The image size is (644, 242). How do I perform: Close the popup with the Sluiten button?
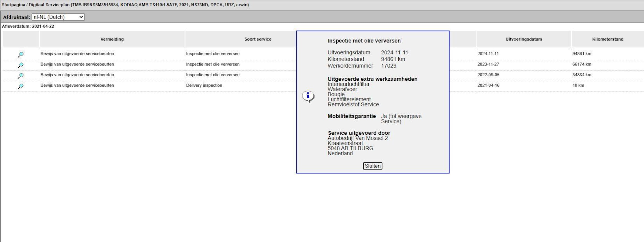tap(372, 166)
